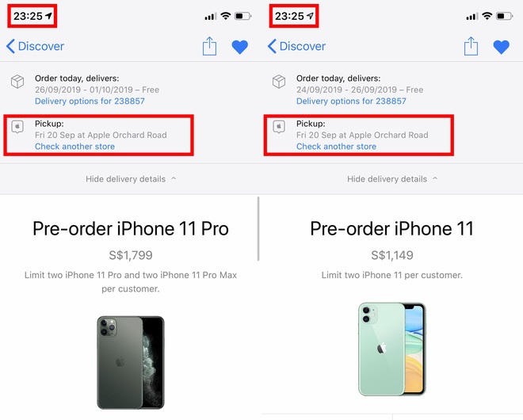Tap the battery icon in left status bar
This screenshot has height=420, width=523.
pyautogui.click(x=242, y=16)
